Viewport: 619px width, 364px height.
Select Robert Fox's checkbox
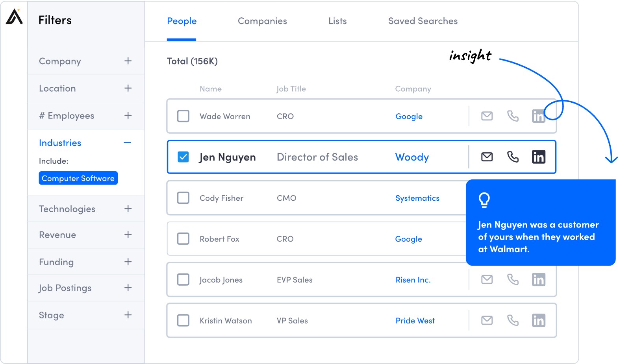click(x=183, y=239)
